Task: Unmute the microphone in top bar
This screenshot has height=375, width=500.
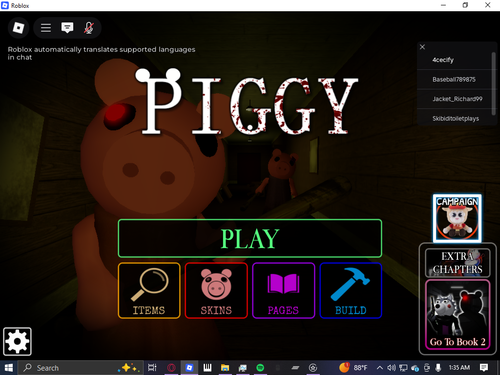Action: [89, 28]
